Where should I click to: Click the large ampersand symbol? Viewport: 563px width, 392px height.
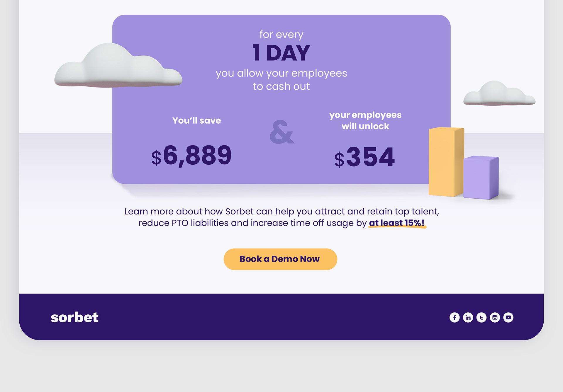(282, 132)
